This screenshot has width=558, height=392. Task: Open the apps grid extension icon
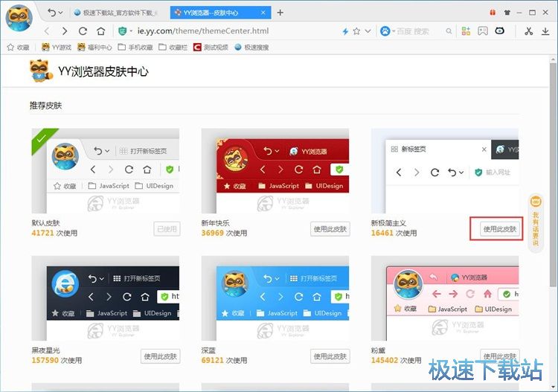pyautogui.click(x=466, y=31)
